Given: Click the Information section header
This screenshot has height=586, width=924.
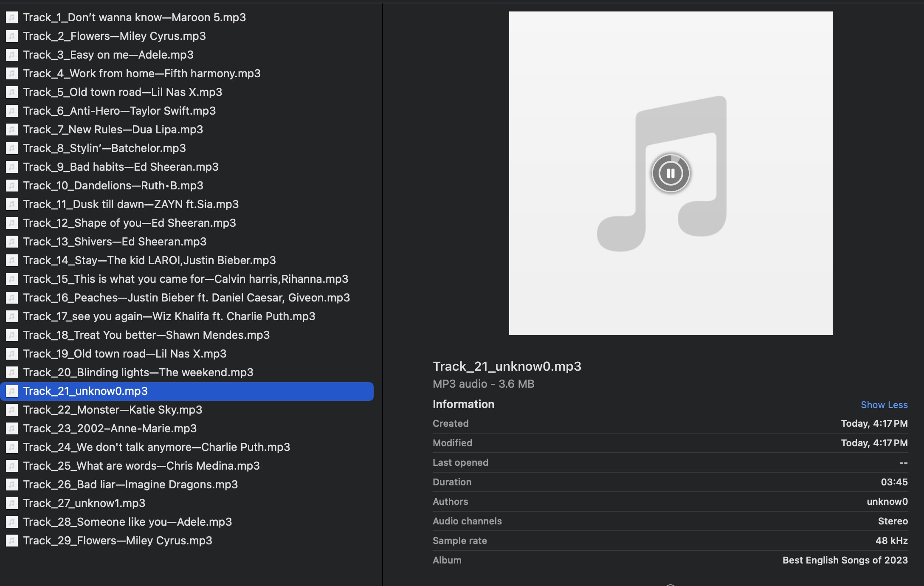Looking at the screenshot, I should [x=463, y=404].
